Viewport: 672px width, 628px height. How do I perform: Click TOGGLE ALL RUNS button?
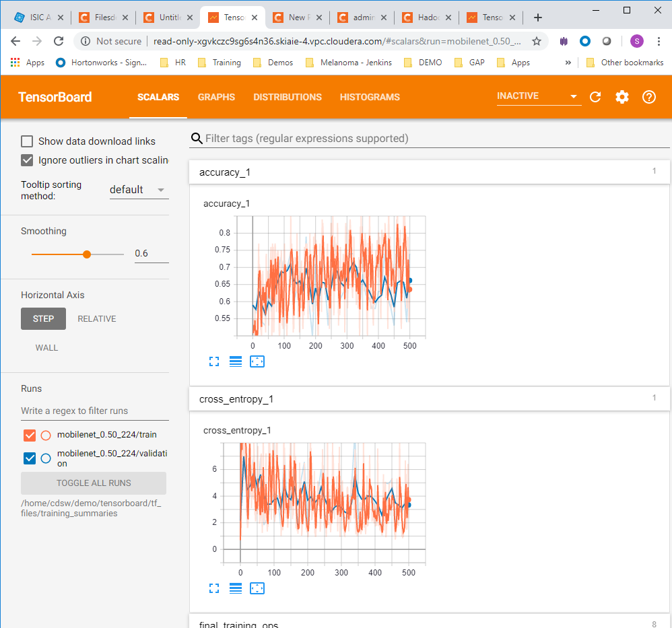click(x=94, y=483)
